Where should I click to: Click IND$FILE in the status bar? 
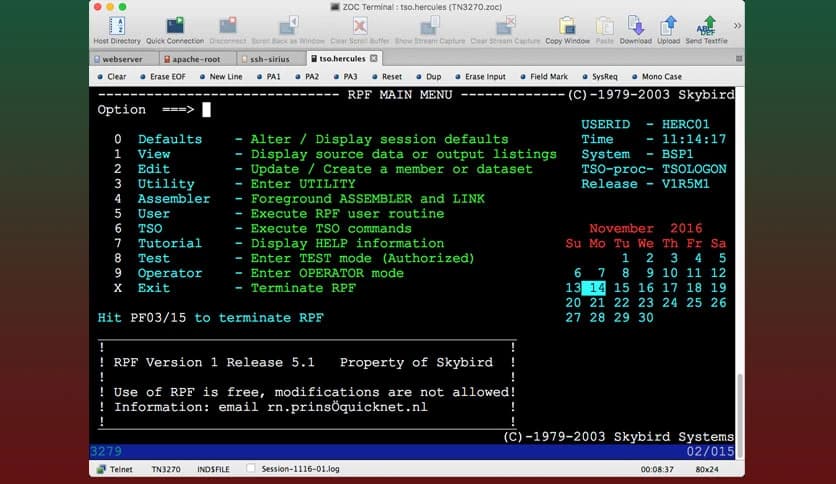213,470
